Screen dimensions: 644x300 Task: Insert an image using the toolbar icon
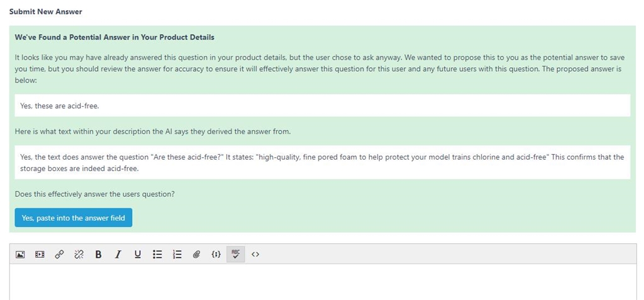tap(20, 254)
